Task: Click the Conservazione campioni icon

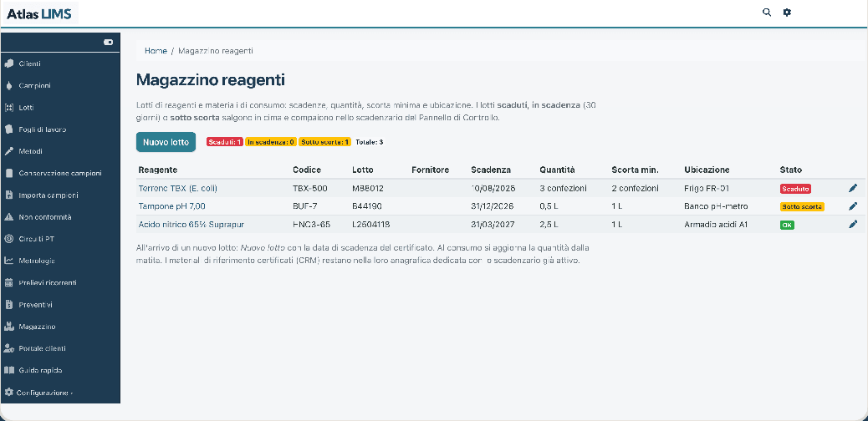Action: click(x=9, y=173)
